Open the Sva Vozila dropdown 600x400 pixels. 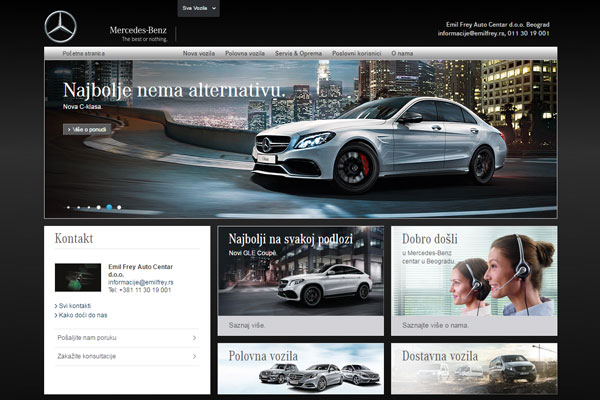coord(199,8)
